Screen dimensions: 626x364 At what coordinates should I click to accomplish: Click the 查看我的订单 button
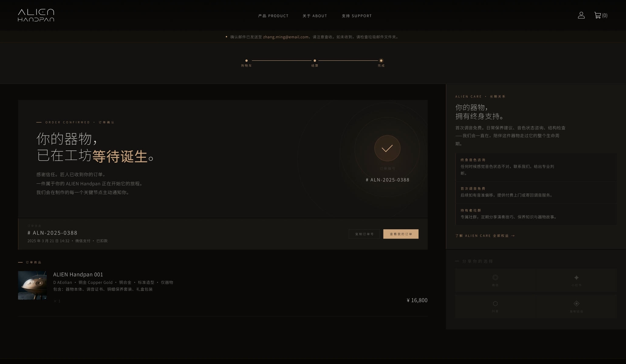click(401, 234)
